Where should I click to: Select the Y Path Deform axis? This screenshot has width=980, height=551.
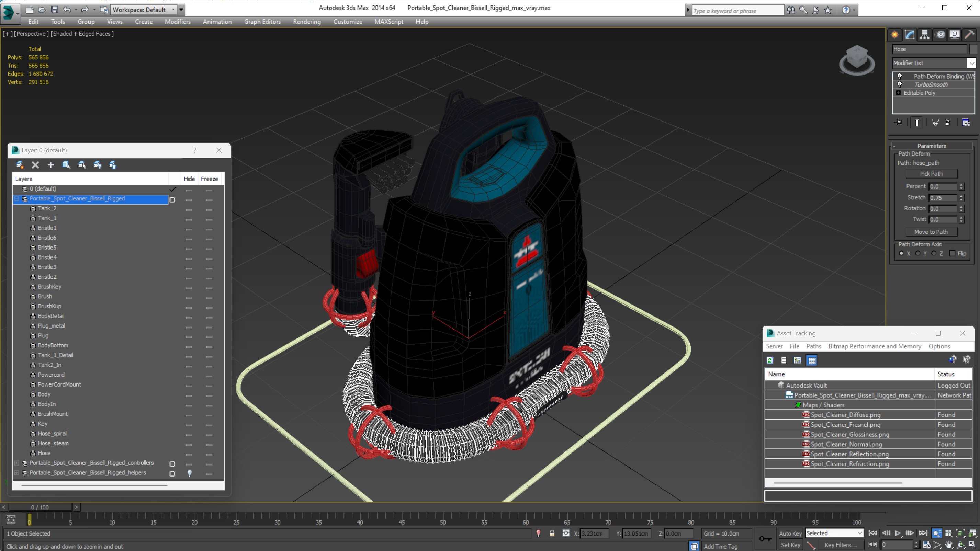[x=918, y=253]
